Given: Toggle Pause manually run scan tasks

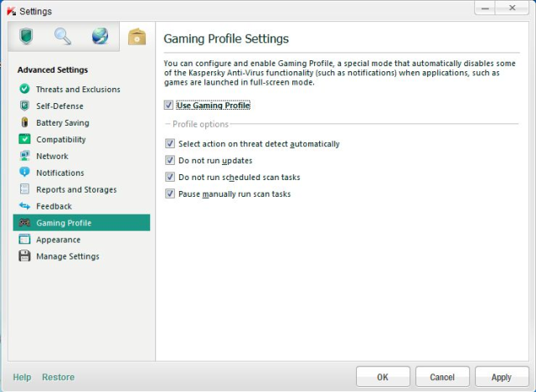Looking at the screenshot, I should pos(170,194).
